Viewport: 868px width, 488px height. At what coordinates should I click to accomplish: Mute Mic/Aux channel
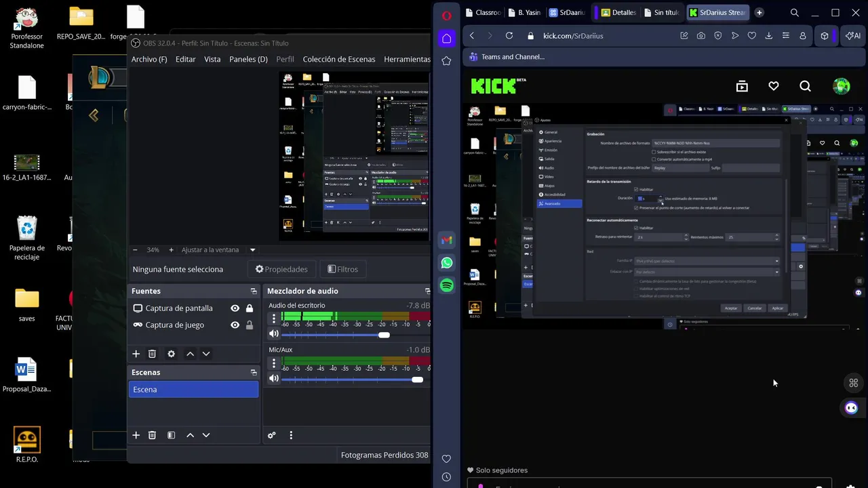[x=274, y=378]
